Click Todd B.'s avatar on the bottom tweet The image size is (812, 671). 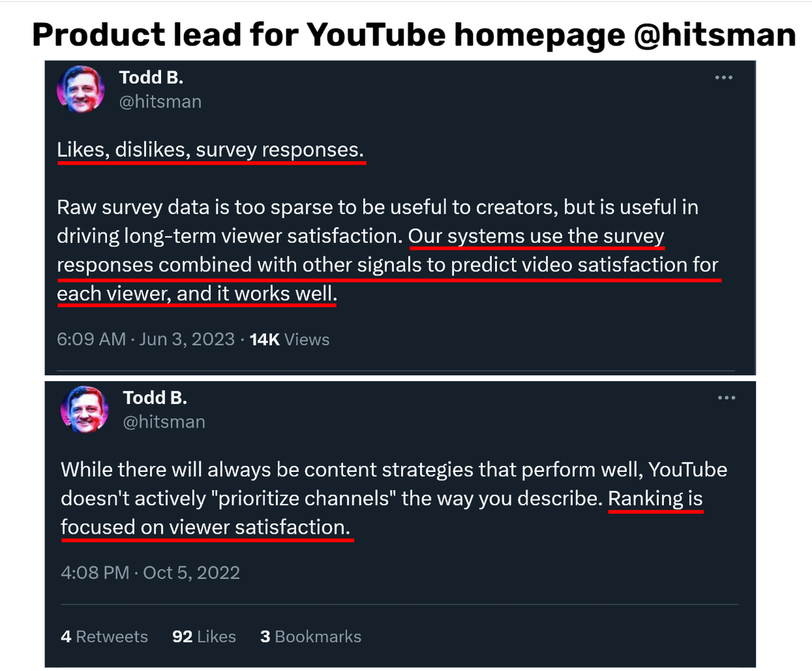[x=85, y=410]
